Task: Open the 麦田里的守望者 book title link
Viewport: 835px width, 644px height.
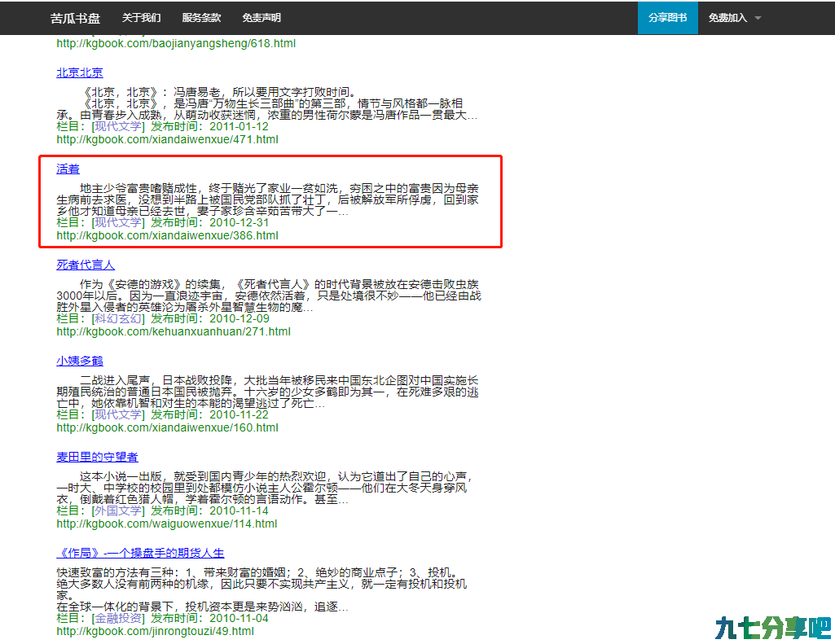Action: 97,457
